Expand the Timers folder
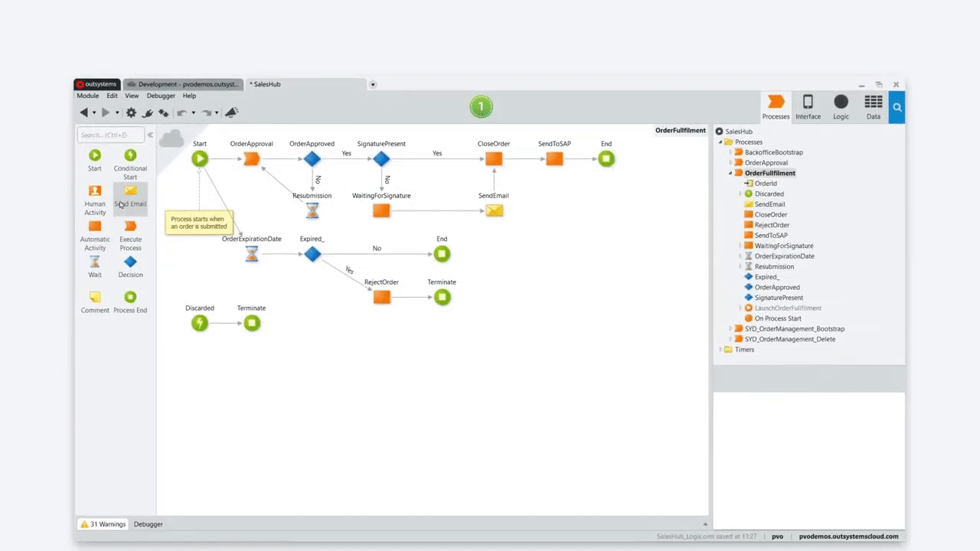Viewport: 980px width, 551px height. click(720, 350)
